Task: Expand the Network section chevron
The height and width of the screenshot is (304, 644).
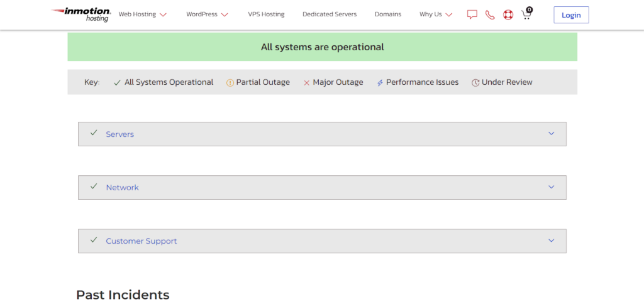Action: [x=551, y=187]
